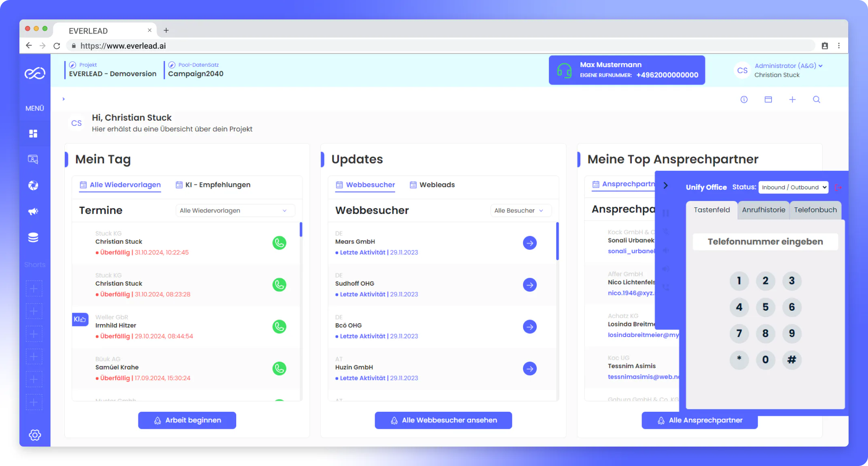868x466 pixels.
Task: Switch to KI - Empfehlungen tab
Action: pyautogui.click(x=213, y=184)
